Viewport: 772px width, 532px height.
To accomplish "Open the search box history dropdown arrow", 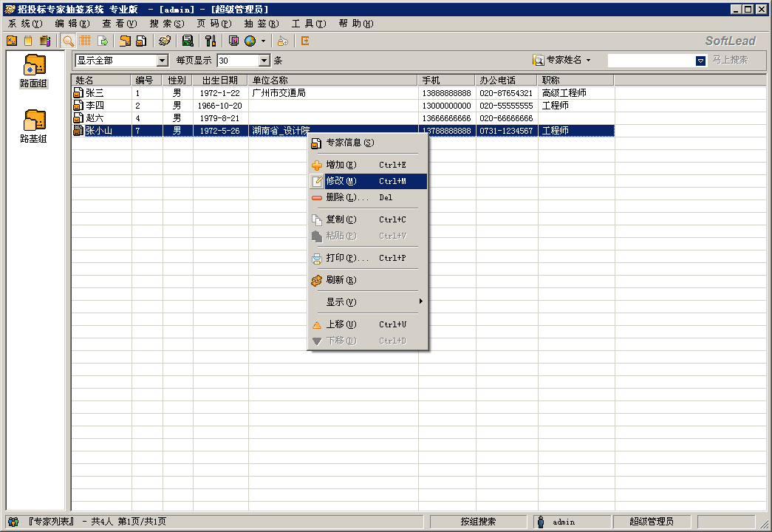I will click(x=700, y=61).
